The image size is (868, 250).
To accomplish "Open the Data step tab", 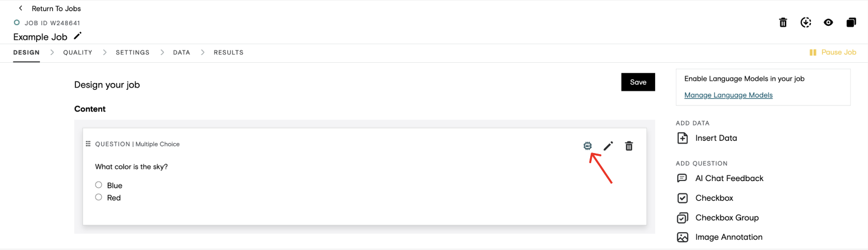I will (x=181, y=53).
